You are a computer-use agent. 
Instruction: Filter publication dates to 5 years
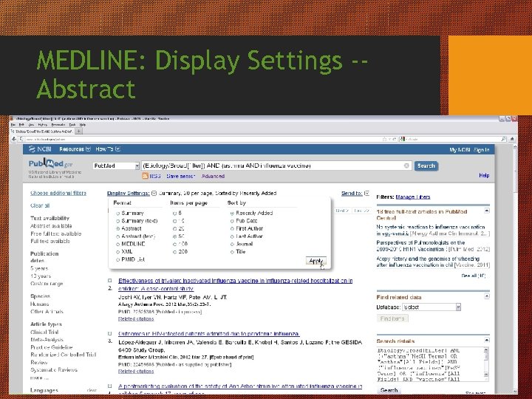(x=39, y=268)
